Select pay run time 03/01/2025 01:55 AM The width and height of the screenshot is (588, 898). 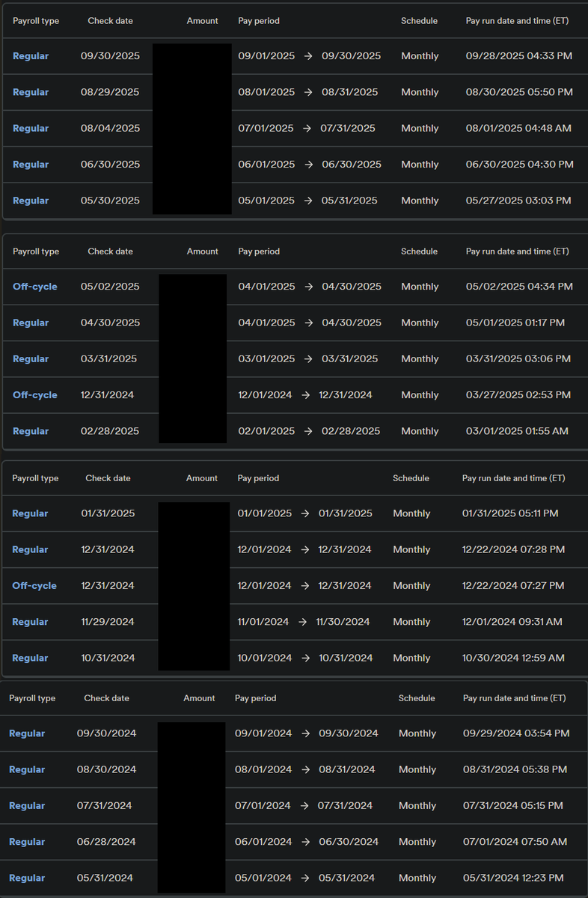(x=517, y=431)
